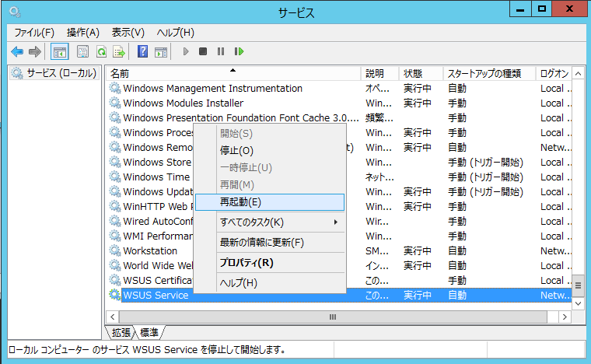Image resolution: width=591 pixels, height=364 pixels.
Task: Click the horizontal scrollbar thumb
Action: point(333,317)
